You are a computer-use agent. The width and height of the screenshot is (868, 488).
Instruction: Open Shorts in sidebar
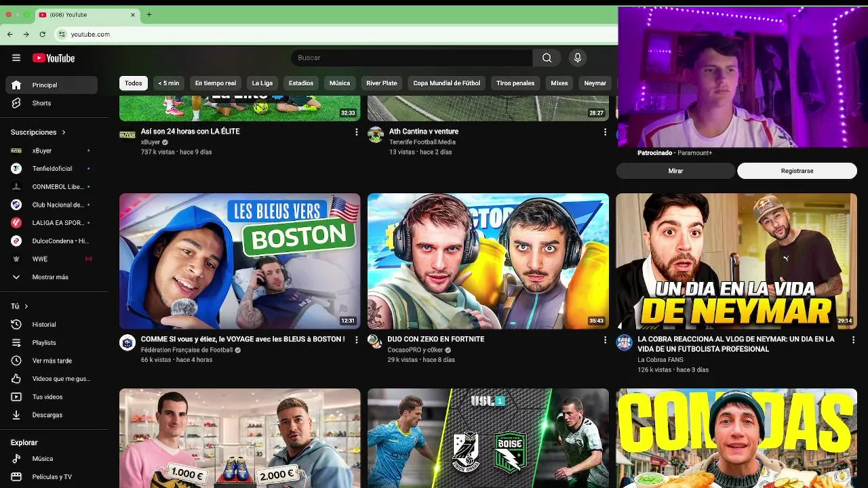(52, 103)
